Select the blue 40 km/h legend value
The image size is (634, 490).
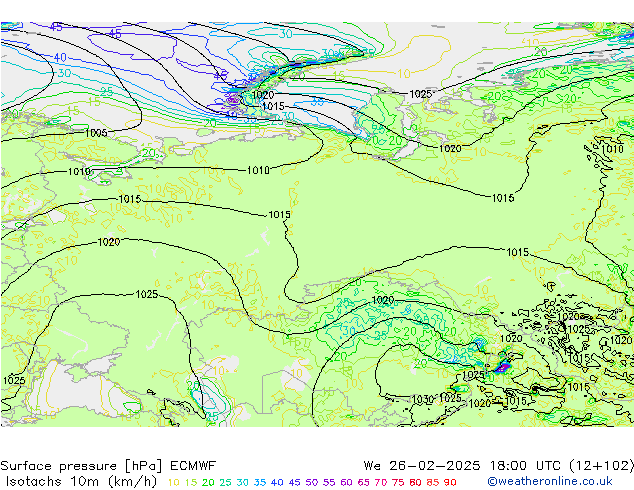[277, 482]
